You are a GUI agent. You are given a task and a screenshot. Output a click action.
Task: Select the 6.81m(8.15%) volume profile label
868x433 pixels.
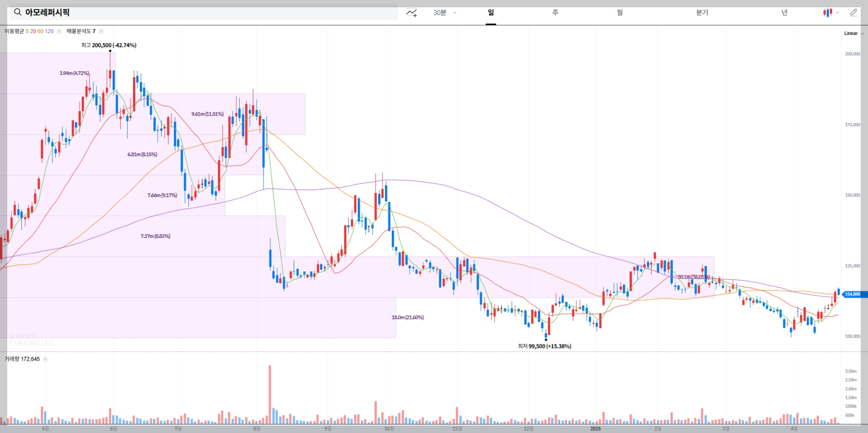(x=142, y=154)
